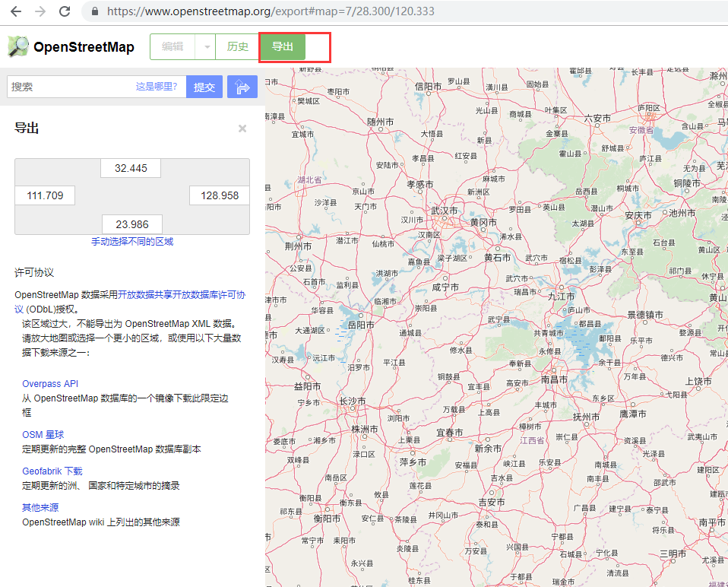Open the 其他来源 link
This screenshot has width=728, height=587.
[40, 508]
